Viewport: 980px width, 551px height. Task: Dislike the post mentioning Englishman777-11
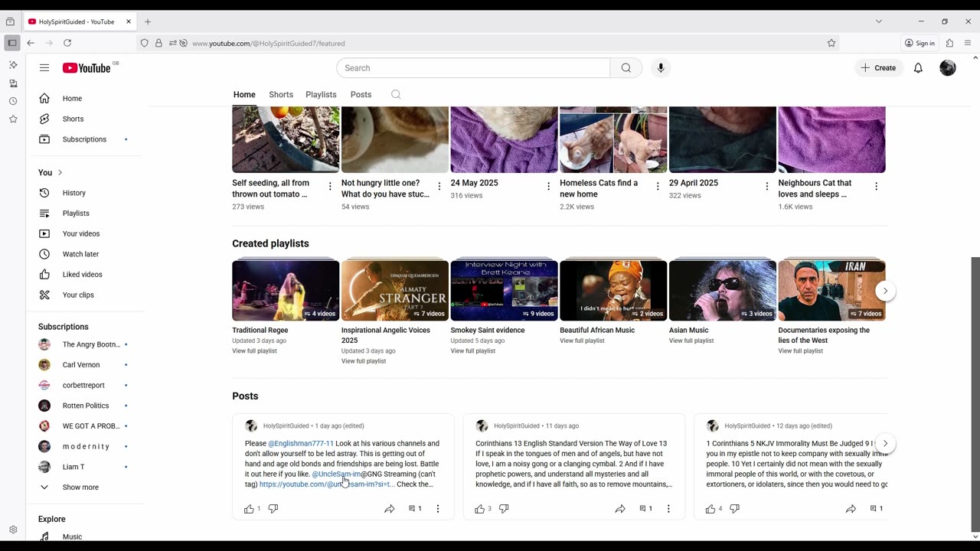click(273, 509)
